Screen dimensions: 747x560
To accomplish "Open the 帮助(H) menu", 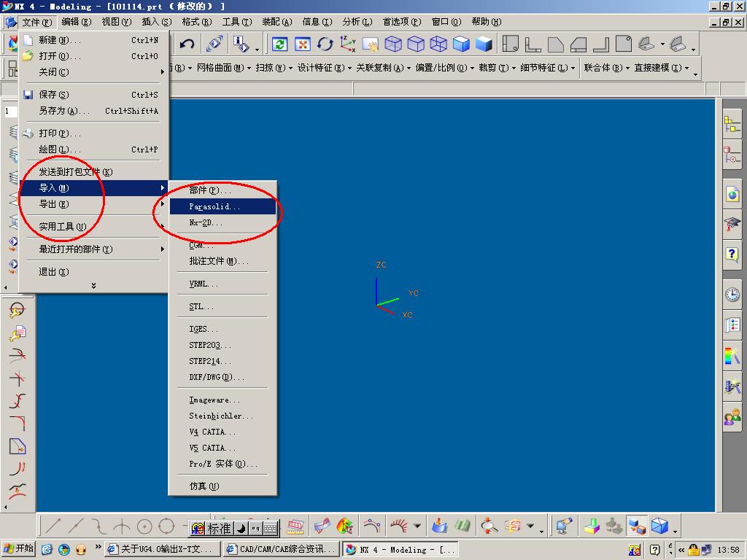I will [x=487, y=21].
